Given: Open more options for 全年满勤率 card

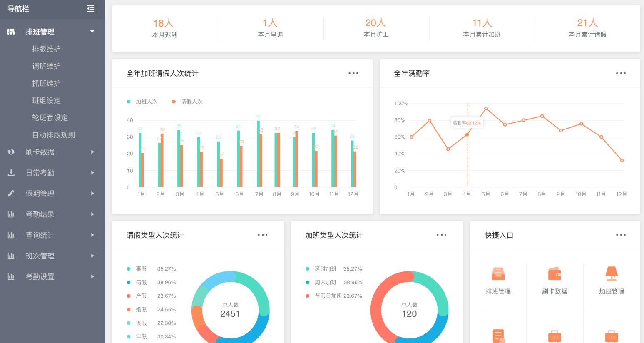Looking at the screenshot, I should [x=621, y=73].
